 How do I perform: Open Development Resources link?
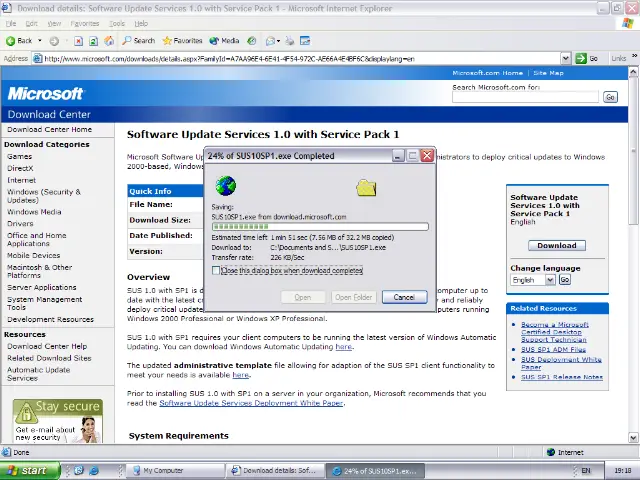coord(50,319)
